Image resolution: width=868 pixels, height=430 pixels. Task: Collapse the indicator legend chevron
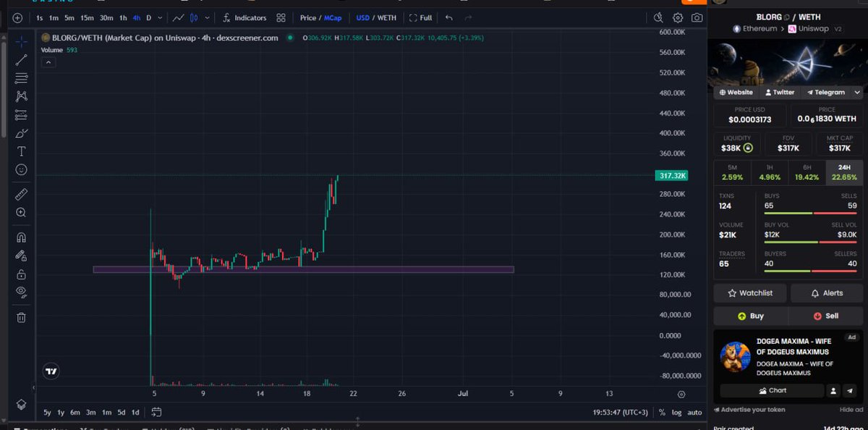point(48,62)
